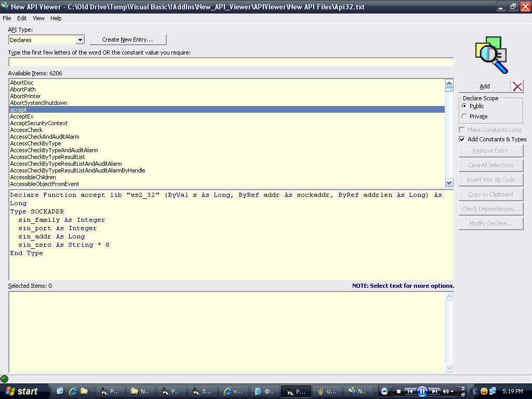Click the API Viewer magnifying glass logo

coord(491,54)
